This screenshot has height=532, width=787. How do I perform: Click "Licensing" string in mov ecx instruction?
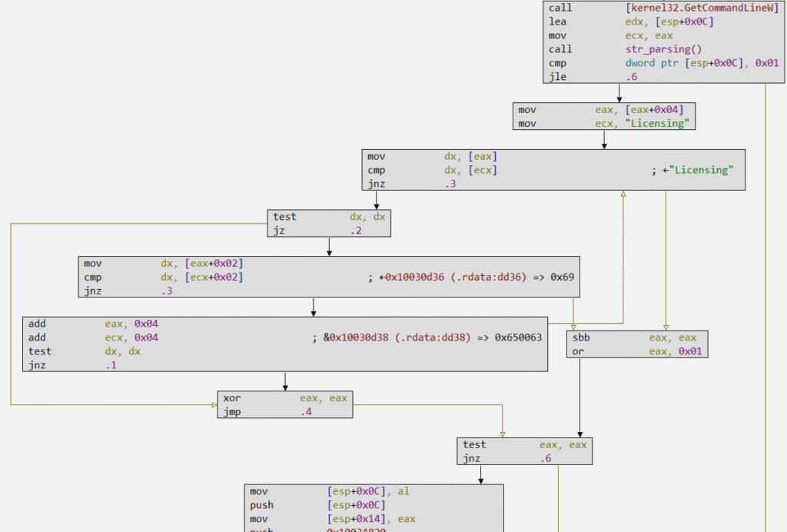(656, 123)
